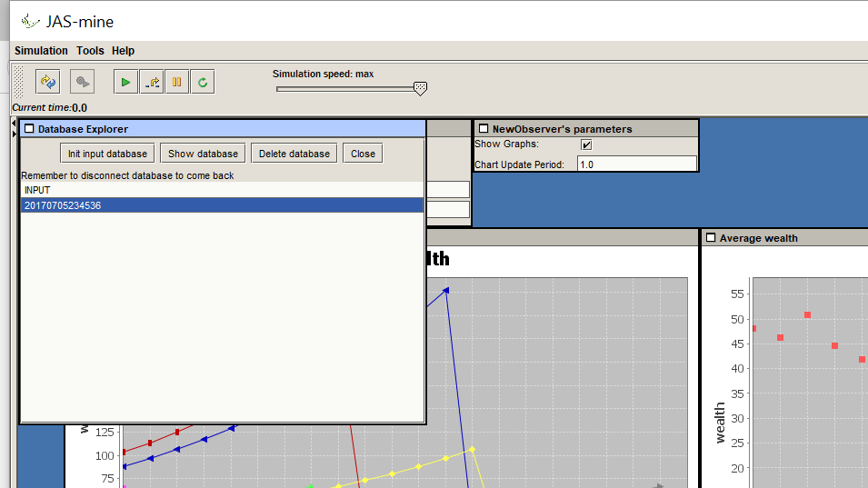The image size is (868, 488).
Task: Click the Show database button
Action: 203,154
